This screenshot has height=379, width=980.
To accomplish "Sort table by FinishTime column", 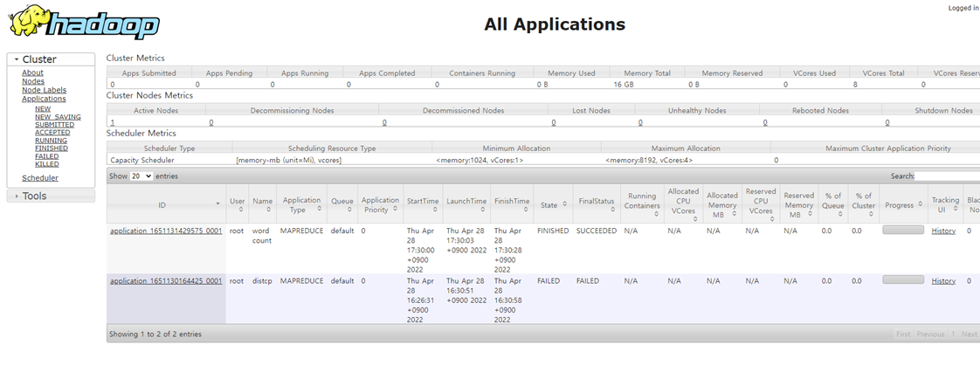I will point(512,204).
